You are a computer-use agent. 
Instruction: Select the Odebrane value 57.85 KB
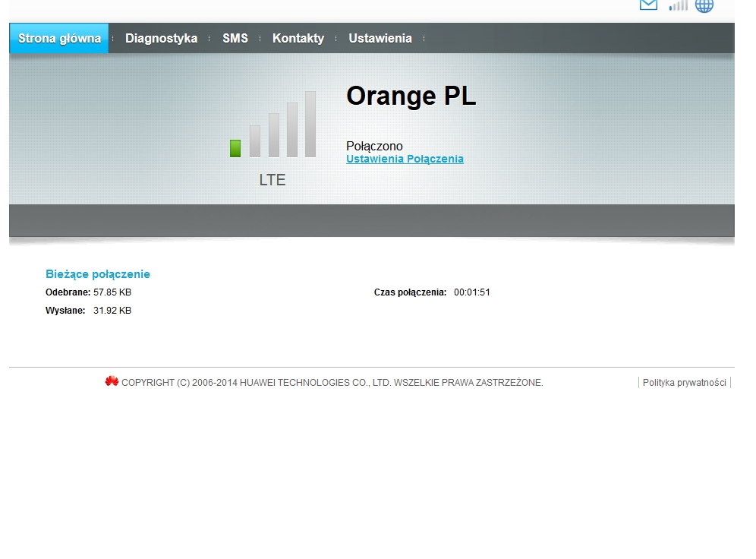[112, 292]
